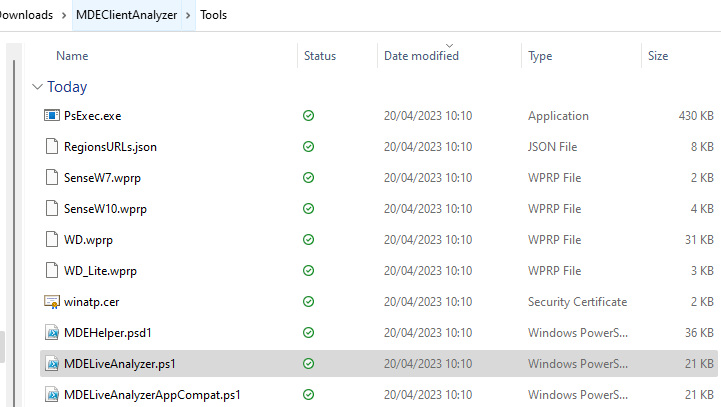Click the MDELiveAnalyzerAppCompat.ps1 script icon
The image size is (721, 407).
[52, 395]
